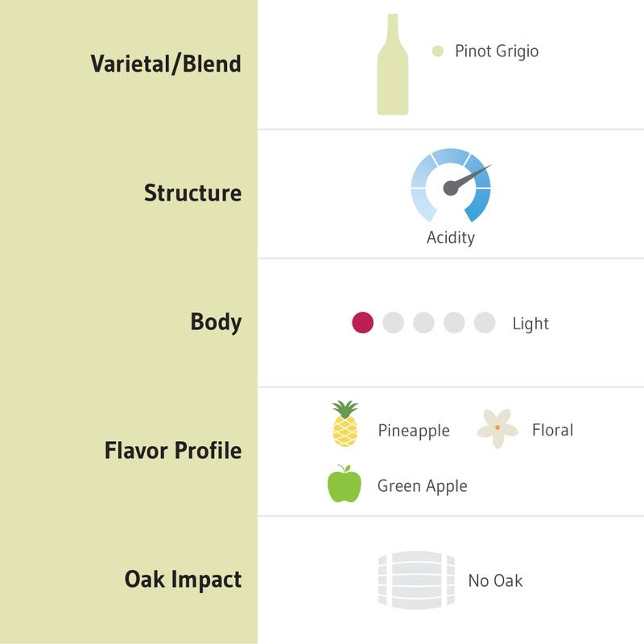Click the Pinot Grigio green legend dot
The width and height of the screenshot is (644, 644).
pyautogui.click(x=438, y=52)
